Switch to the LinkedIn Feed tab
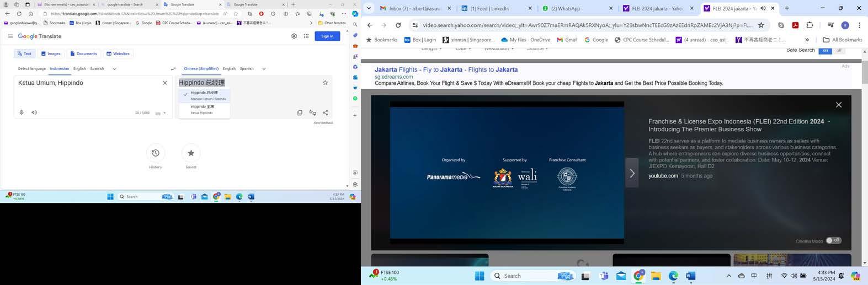The width and height of the screenshot is (868, 285). (496, 8)
